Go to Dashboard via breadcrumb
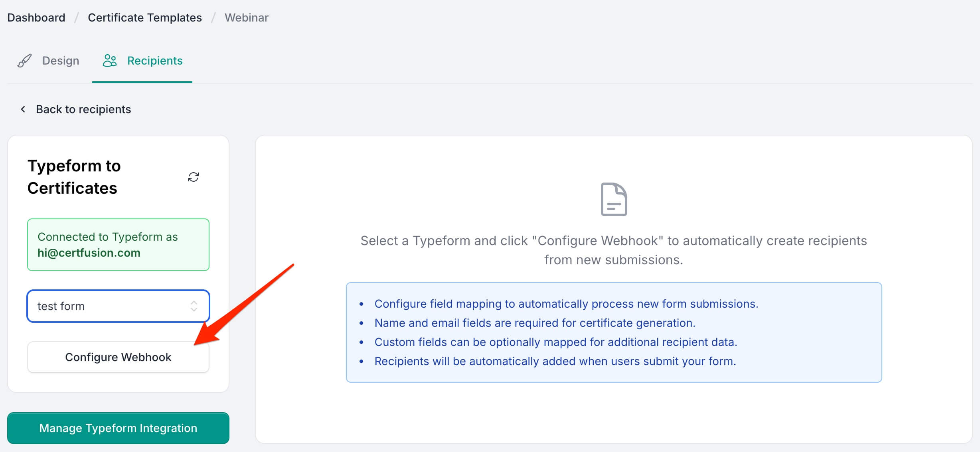This screenshot has width=980, height=452. 36,18
